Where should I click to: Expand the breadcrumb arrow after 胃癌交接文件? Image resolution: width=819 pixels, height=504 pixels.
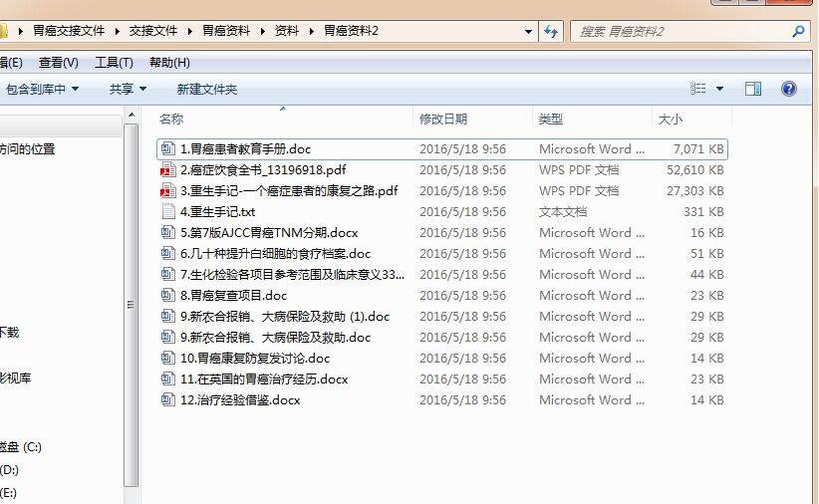tap(117, 31)
